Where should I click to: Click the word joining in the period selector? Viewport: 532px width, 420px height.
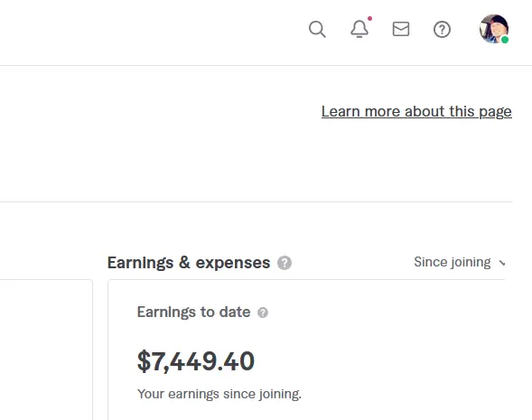click(471, 263)
